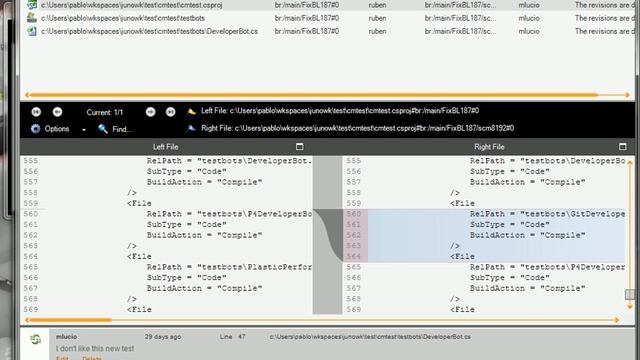Open the Options gear icon
640x360 pixels.
point(36,129)
